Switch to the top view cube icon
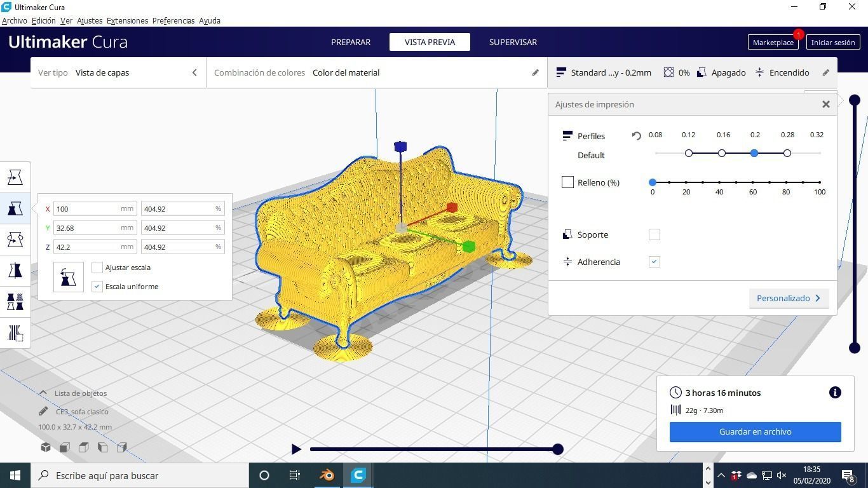Viewport: 868px width, 488px height. [x=84, y=447]
